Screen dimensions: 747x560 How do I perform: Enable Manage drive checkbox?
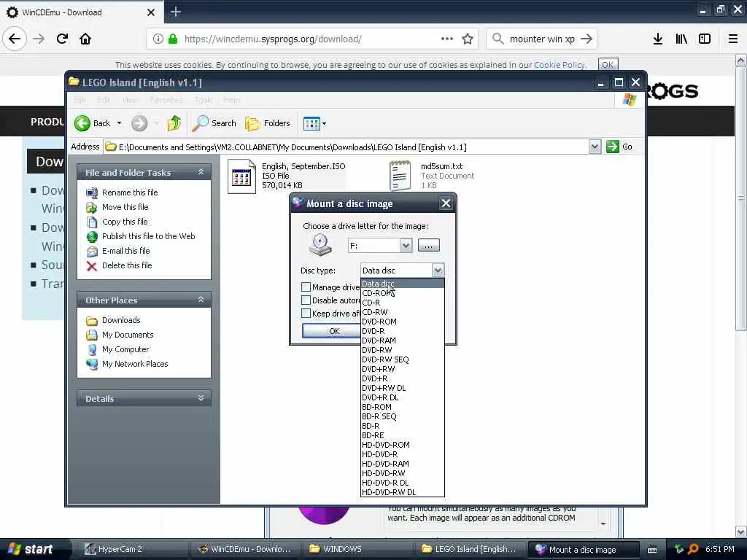(x=306, y=287)
